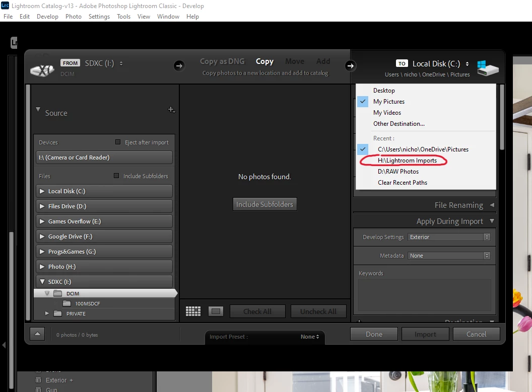532x392 pixels.
Task: Click the arrow icon before TO destination
Action: pyautogui.click(x=351, y=66)
